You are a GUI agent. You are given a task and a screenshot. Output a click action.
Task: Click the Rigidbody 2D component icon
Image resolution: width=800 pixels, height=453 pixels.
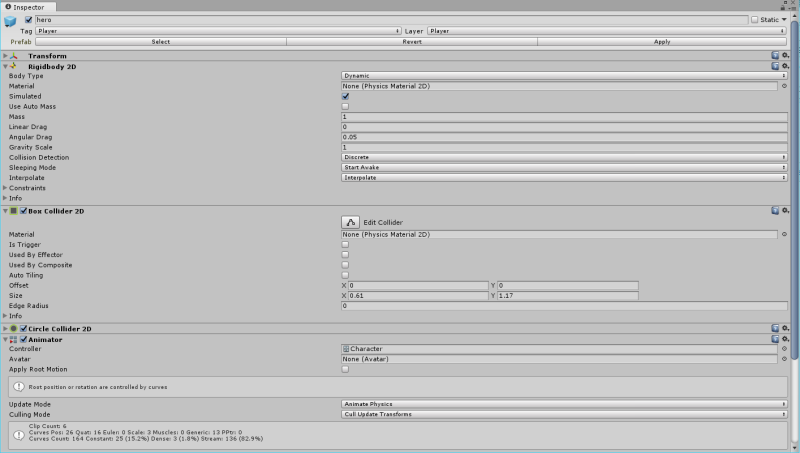click(x=14, y=66)
